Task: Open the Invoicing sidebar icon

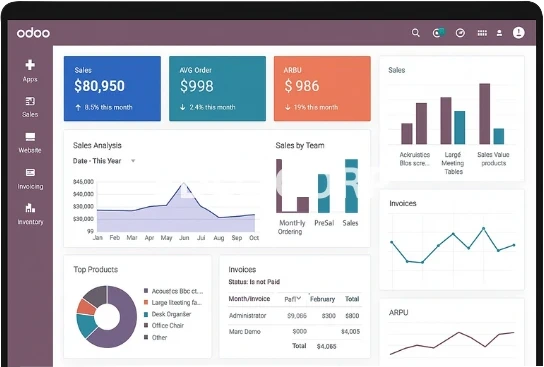Action: [30, 172]
